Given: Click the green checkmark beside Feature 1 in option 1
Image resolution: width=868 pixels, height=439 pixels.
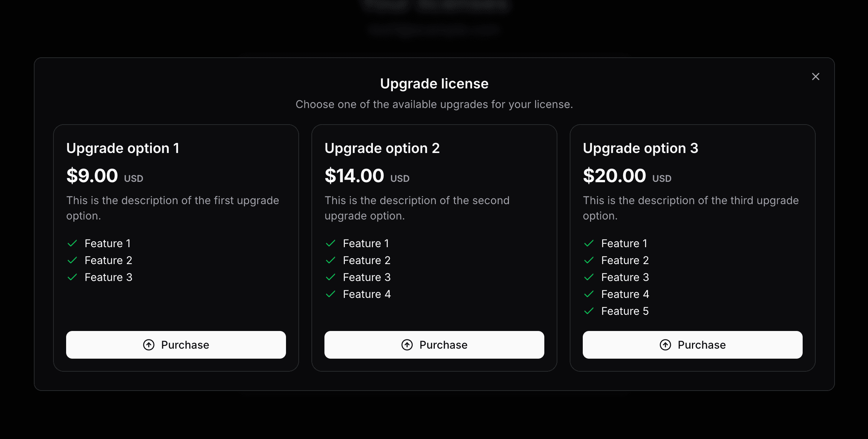Looking at the screenshot, I should pos(72,243).
